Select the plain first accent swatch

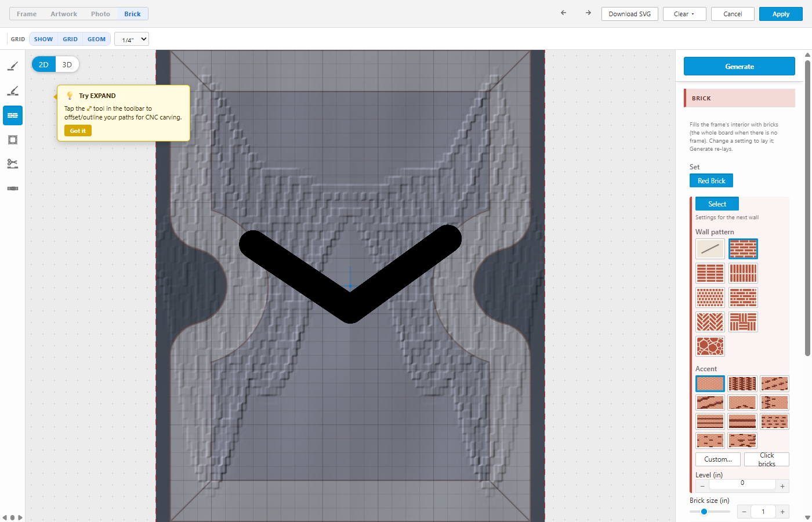(x=710, y=383)
